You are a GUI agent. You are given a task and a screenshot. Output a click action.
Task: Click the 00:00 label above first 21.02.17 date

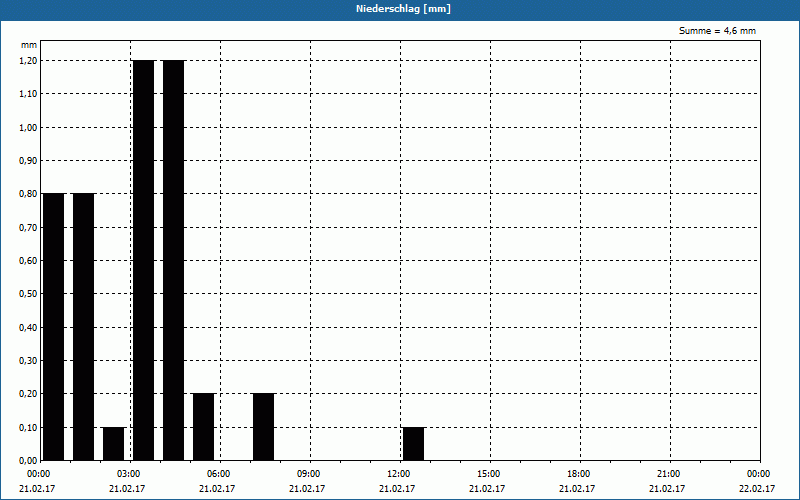[40, 474]
